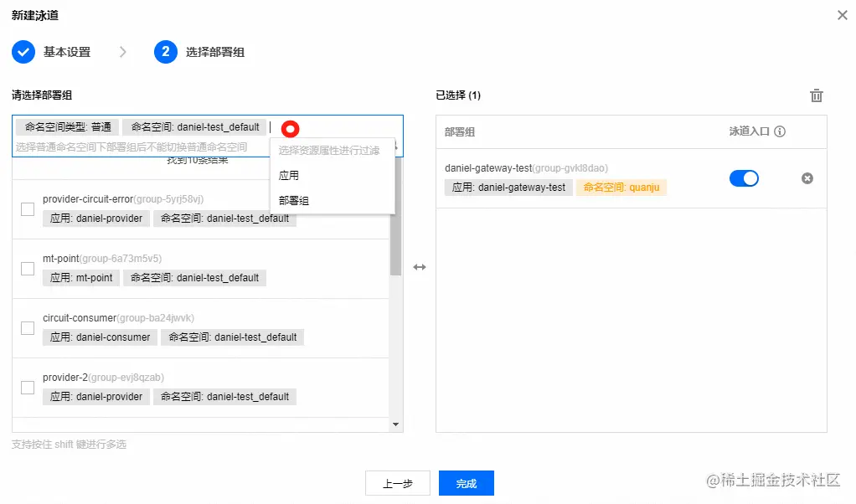The height and width of the screenshot is (504, 856).
Task: Click the 完成 button
Action: (467, 483)
